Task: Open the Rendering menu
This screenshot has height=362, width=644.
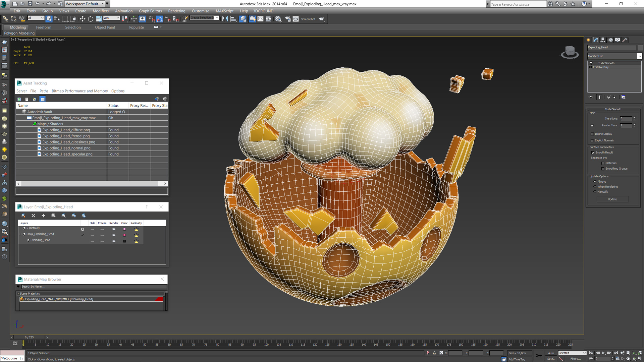Action: (x=177, y=11)
